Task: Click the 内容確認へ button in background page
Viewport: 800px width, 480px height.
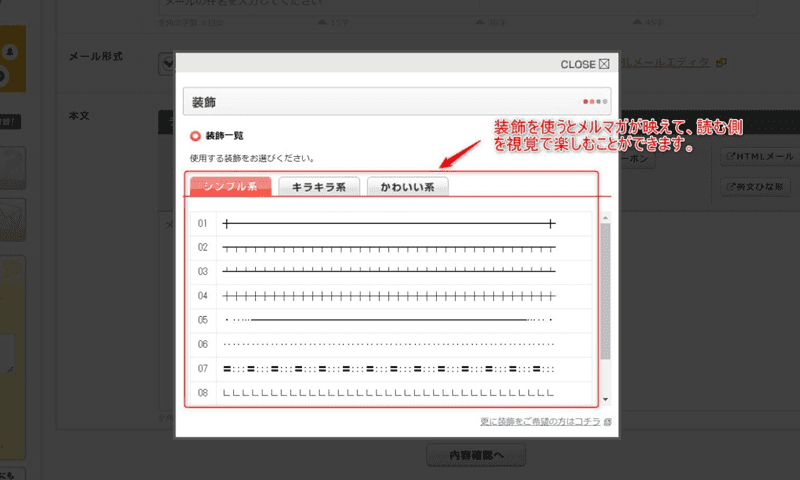Action: pos(476,455)
